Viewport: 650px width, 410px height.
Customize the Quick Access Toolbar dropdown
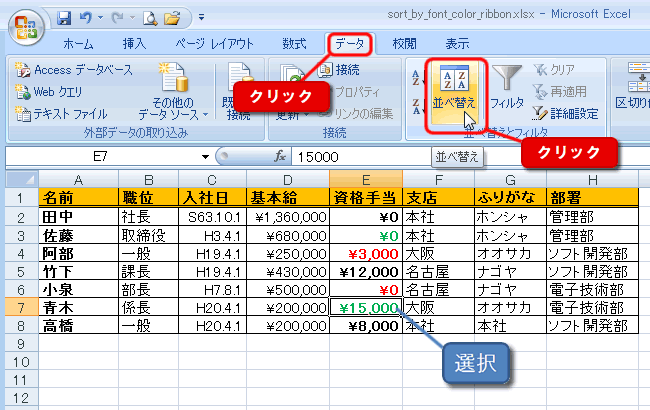click(201, 17)
